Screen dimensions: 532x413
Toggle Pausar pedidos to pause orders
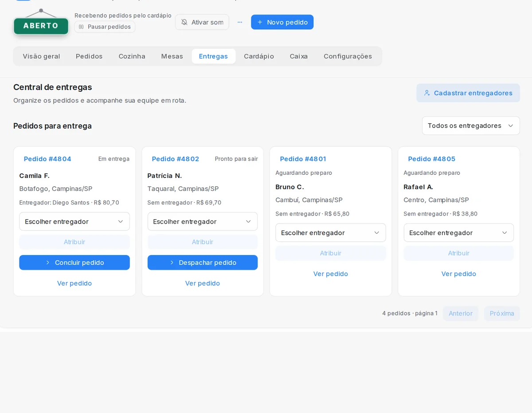tap(105, 27)
